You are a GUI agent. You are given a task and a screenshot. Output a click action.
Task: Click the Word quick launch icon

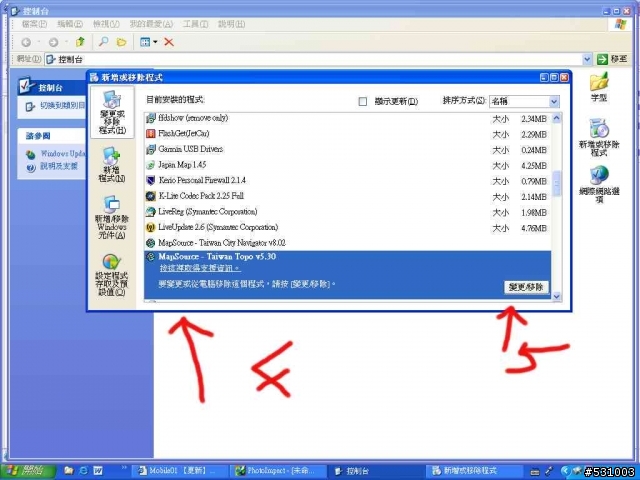click(x=98, y=471)
